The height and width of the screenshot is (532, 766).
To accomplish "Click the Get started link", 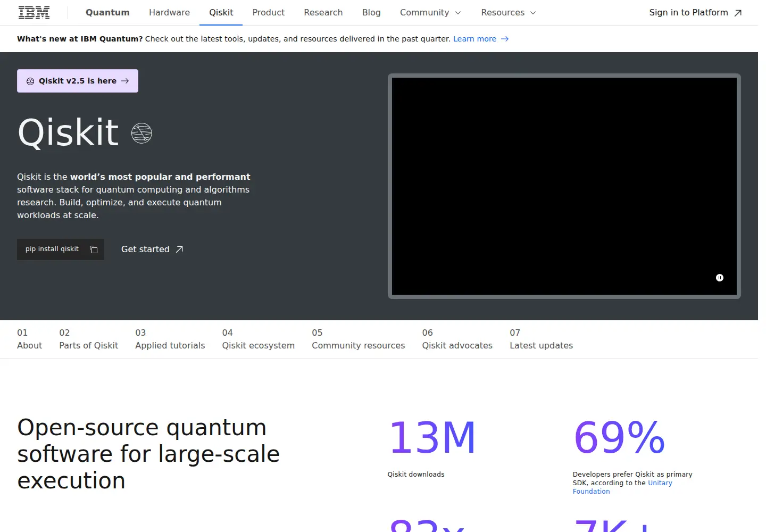I will [152, 249].
